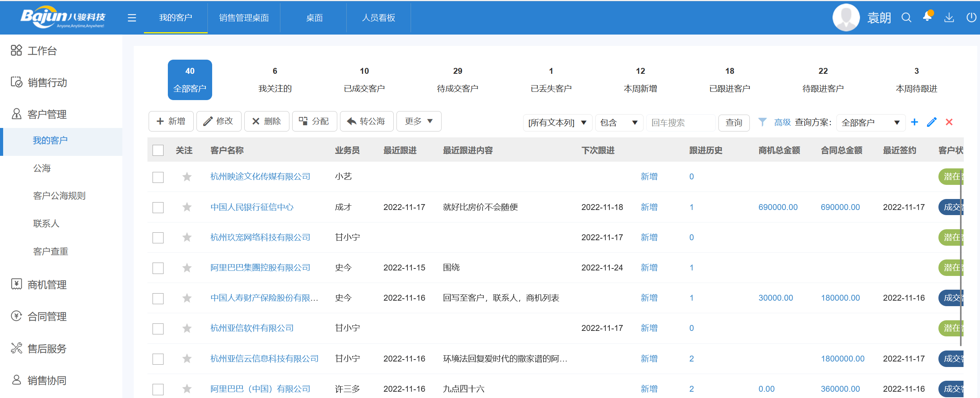
Task: Open the global search magnifier icon
Action: [x=906, y=17]
